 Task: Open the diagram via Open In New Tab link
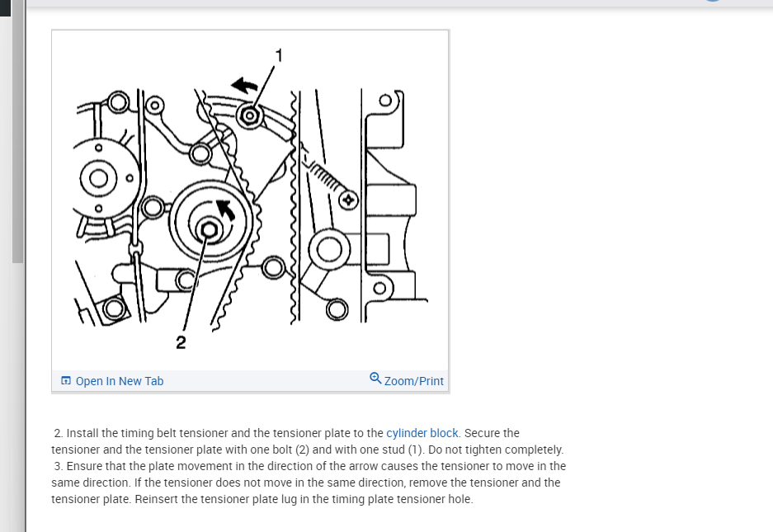pos(120,381)
